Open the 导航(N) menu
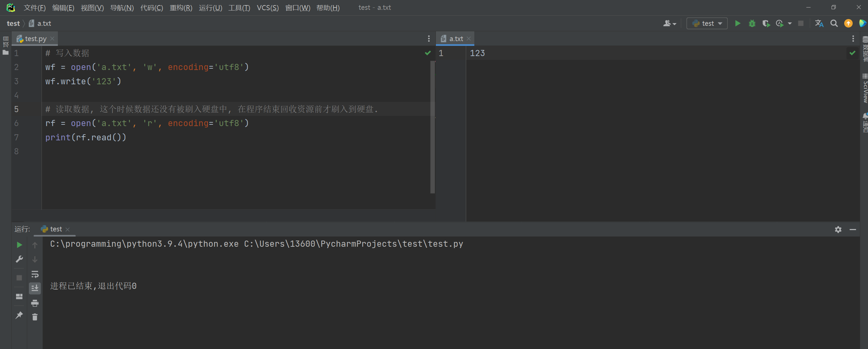This screenshot has height=349, width=868. point(122,7)
